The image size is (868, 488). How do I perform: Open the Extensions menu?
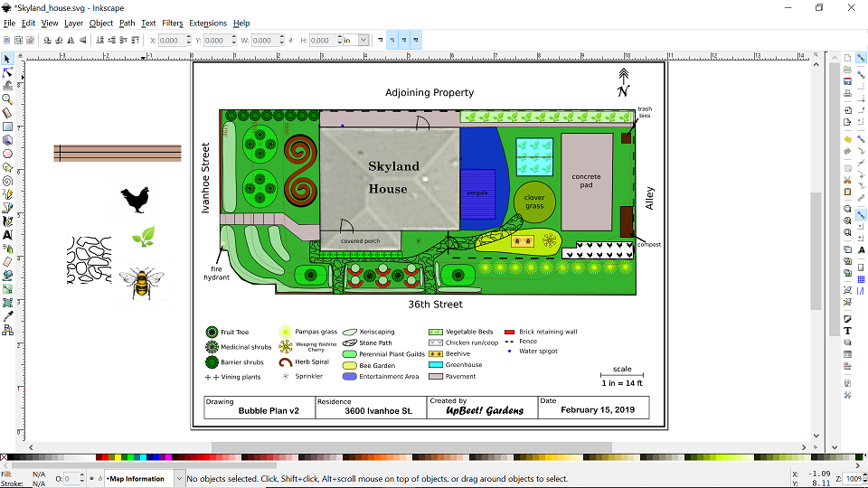click(x=208, y=23)
